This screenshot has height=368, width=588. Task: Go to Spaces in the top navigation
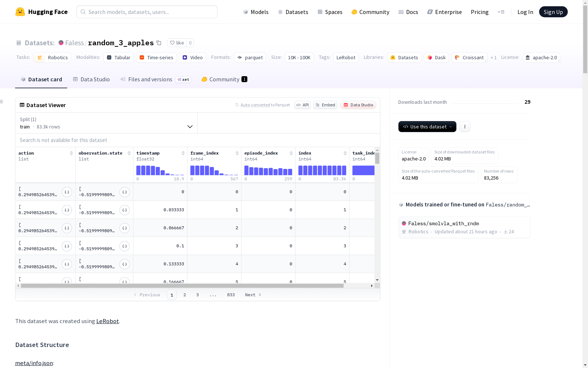330,12
